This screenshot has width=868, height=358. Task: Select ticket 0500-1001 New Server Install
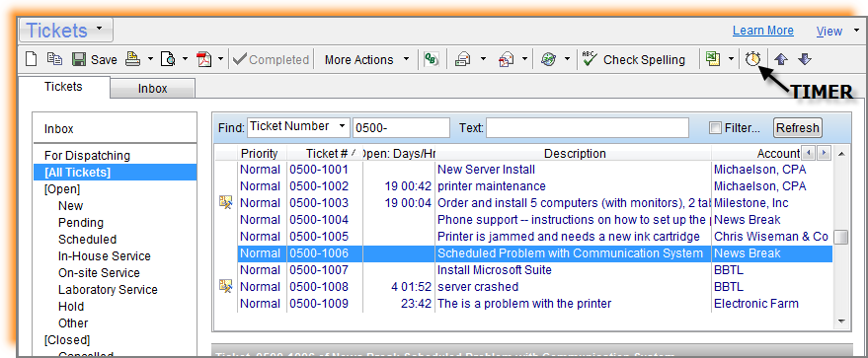(535, 170)
